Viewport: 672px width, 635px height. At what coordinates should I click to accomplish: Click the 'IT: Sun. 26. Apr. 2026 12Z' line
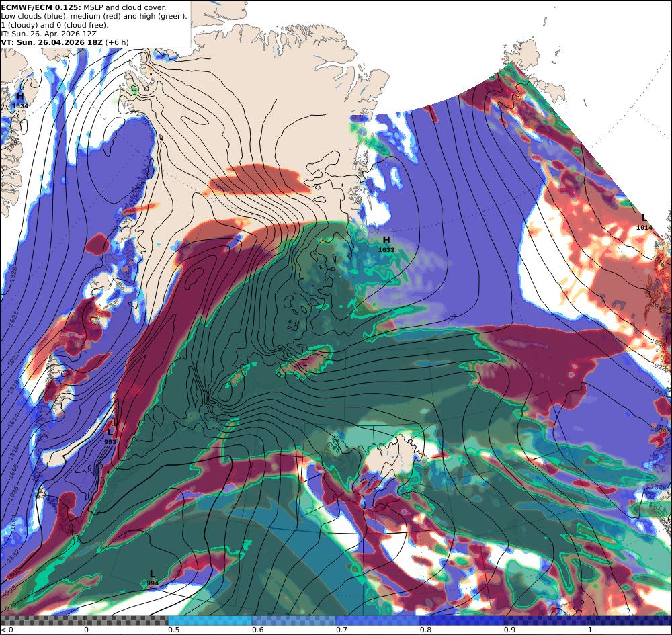48,34
